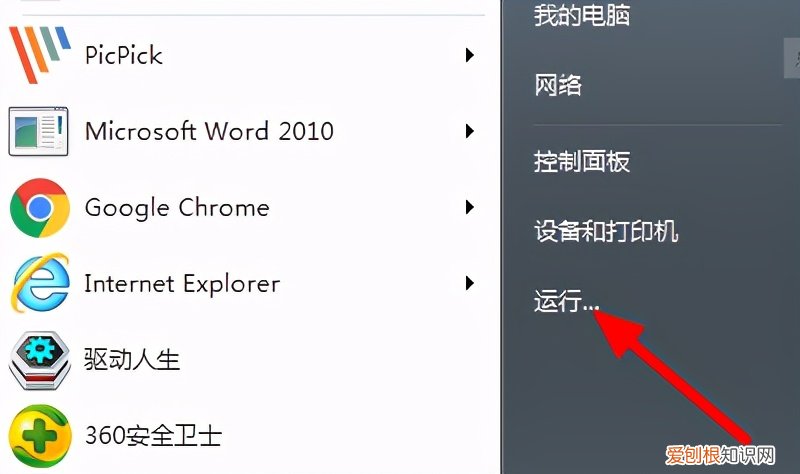
Task: Open 网络 from the right pane
Action: [558, 85]
